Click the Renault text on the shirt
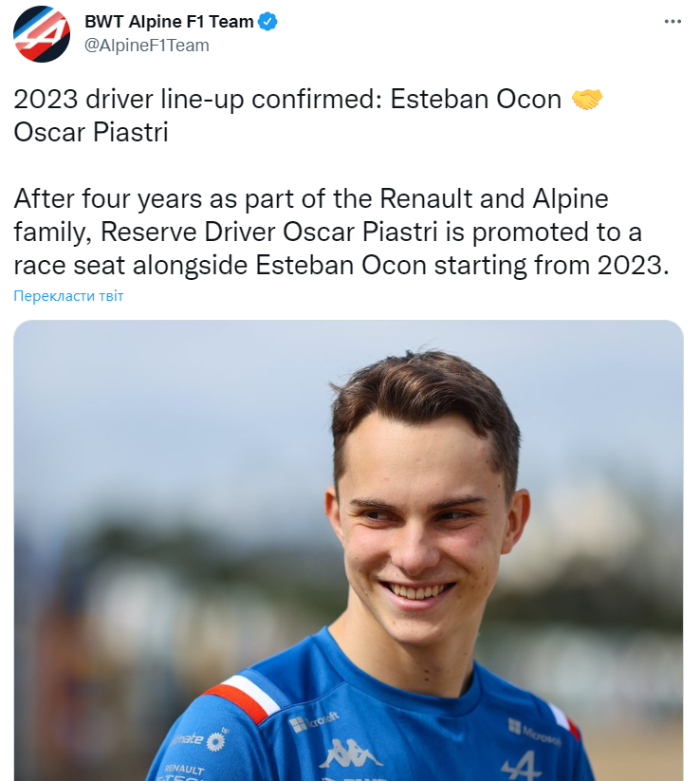The image size is (700, 781). (x=184, y=769)
